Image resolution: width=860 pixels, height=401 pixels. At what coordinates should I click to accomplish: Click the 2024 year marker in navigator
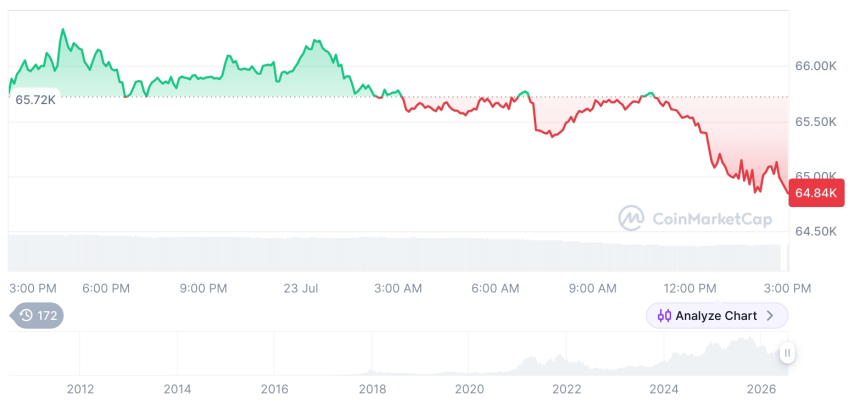[664, 389]
